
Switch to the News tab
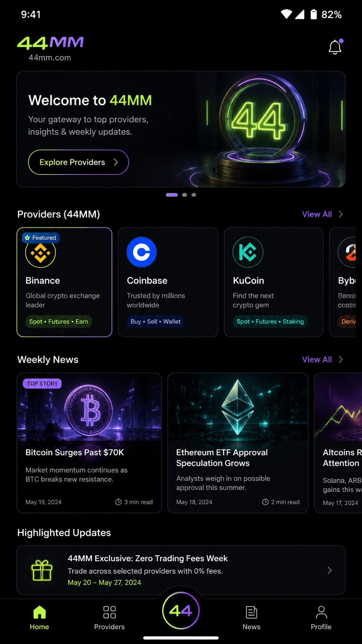point(252,617)
